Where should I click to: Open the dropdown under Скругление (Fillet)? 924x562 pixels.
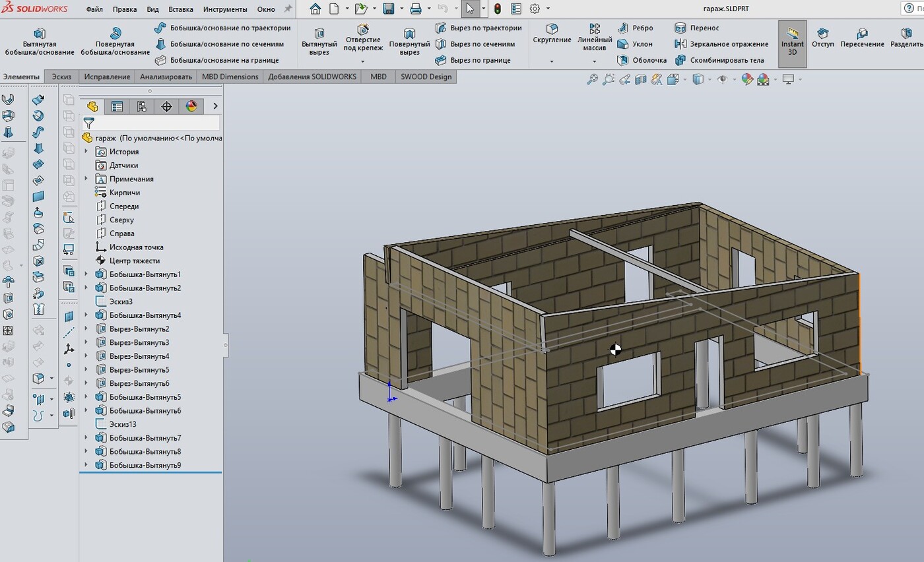click(x=552, y=61)
